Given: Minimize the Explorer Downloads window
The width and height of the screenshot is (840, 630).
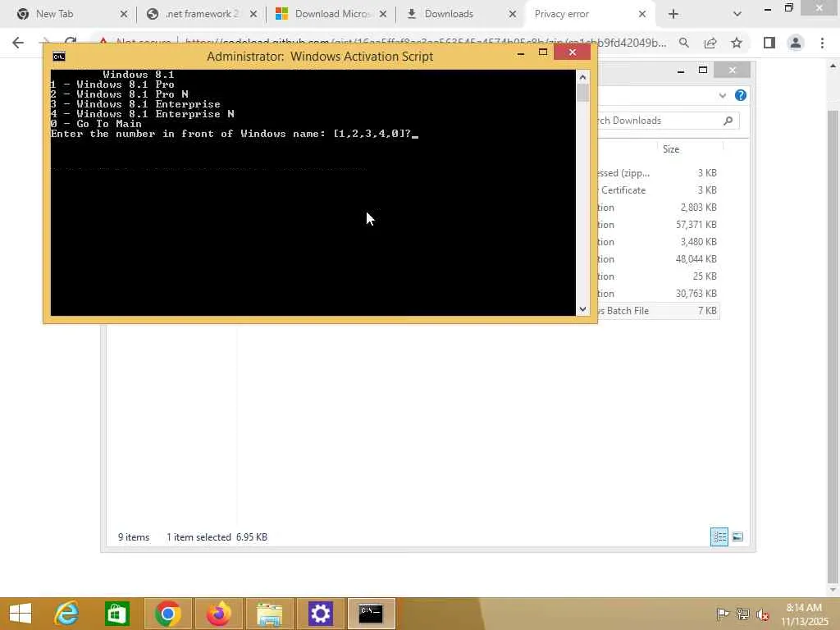Looking at the screenshot, I should 681,71.
